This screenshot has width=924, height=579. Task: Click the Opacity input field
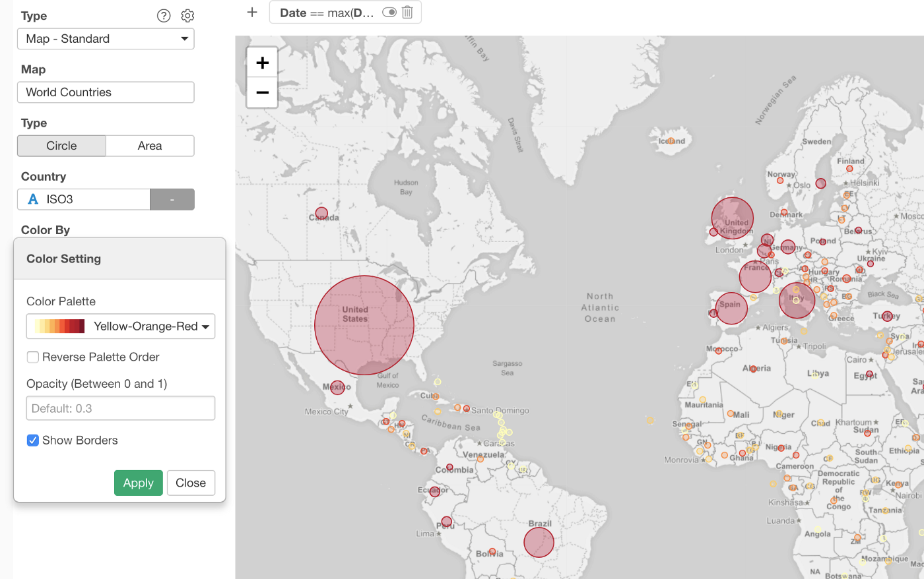click(x=121, y=408)
